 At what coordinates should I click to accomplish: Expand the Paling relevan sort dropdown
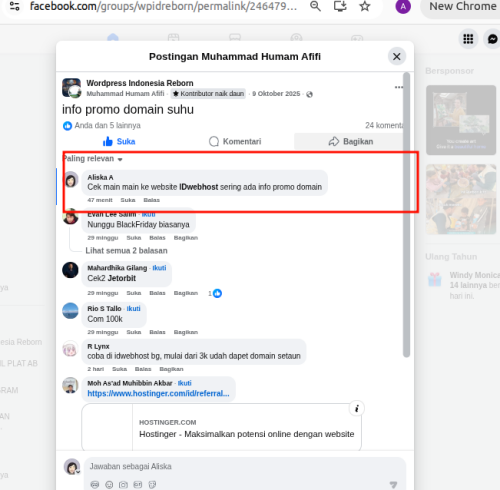[93, 159]
